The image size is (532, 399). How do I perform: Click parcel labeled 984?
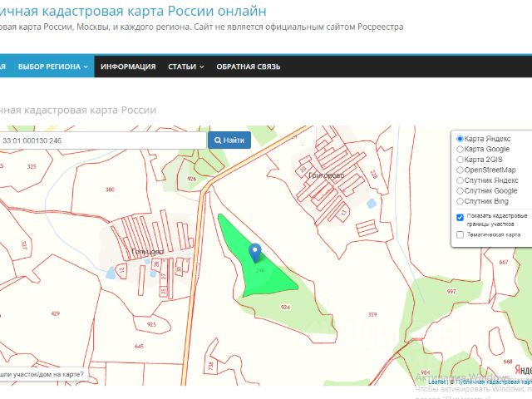[425, 372]
